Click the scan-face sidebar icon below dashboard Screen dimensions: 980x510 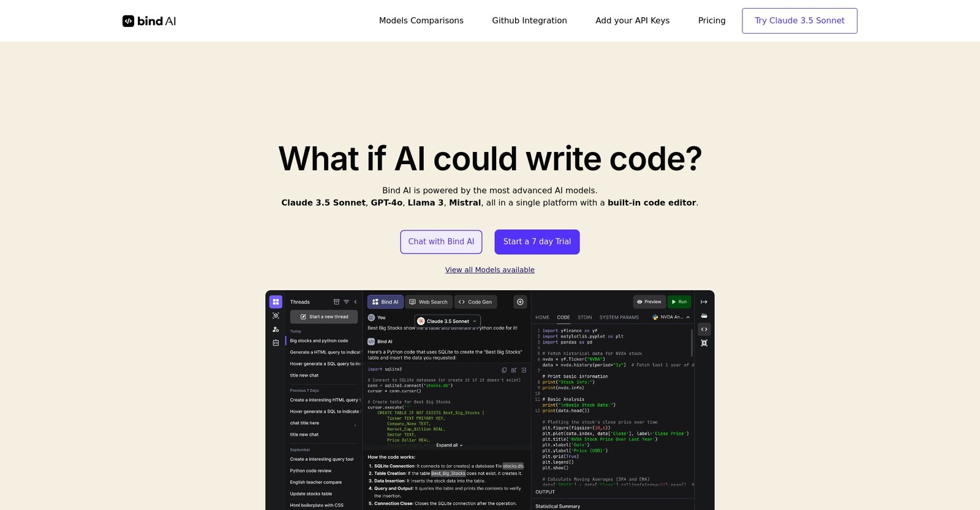coord(276,316)
